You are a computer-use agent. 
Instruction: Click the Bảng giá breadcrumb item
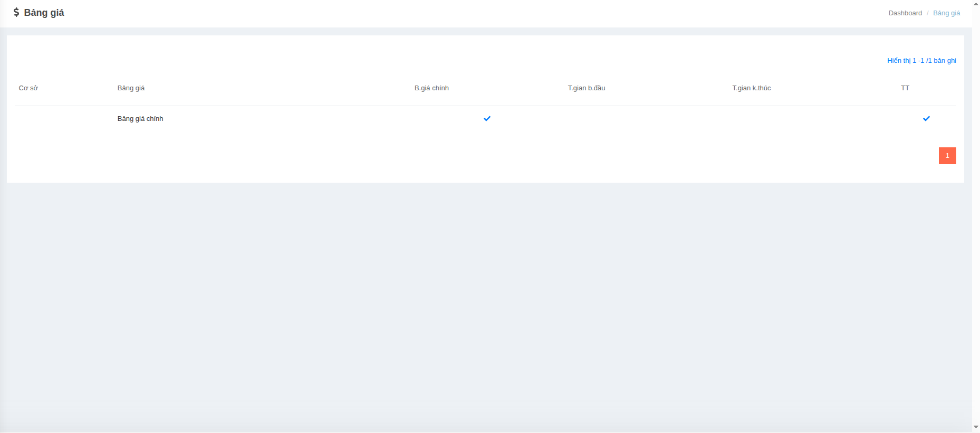coord(946,13)
